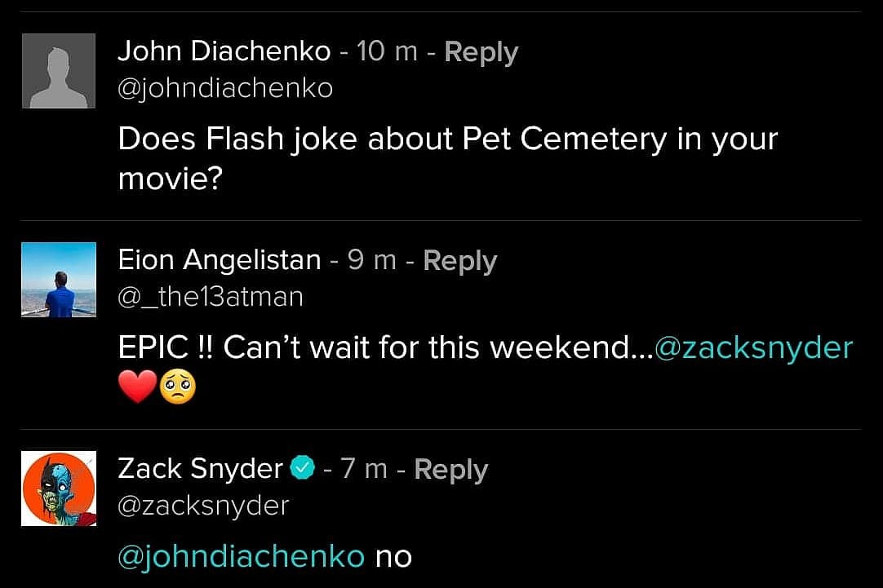Viewport: 883px width, 588px height.
Task: Open the @_the13atman handle
Action: [x=211, y=297]
